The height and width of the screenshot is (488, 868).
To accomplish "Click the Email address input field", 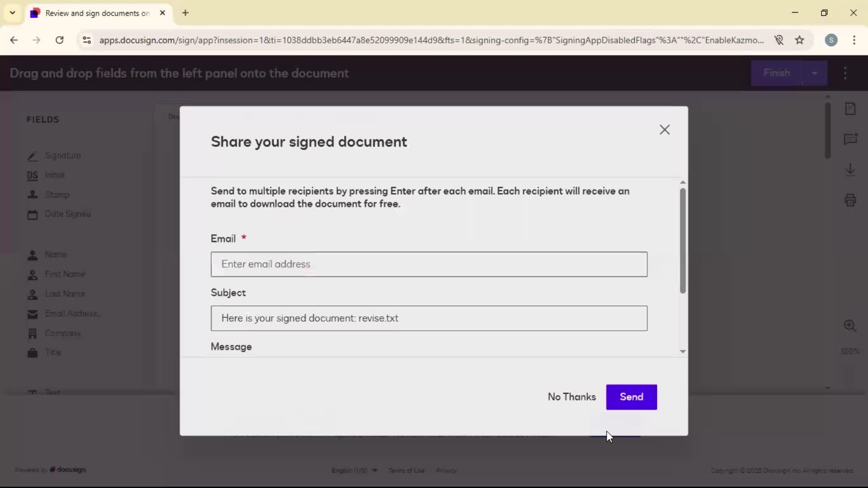I will pos(429,264).
